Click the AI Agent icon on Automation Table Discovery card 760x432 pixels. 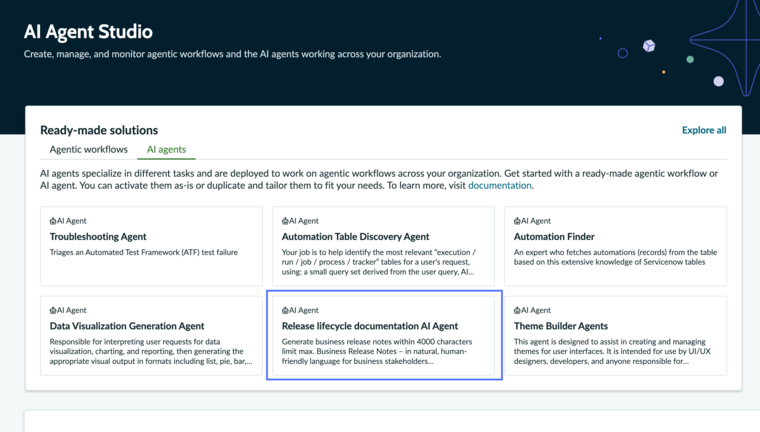point(285,221)
